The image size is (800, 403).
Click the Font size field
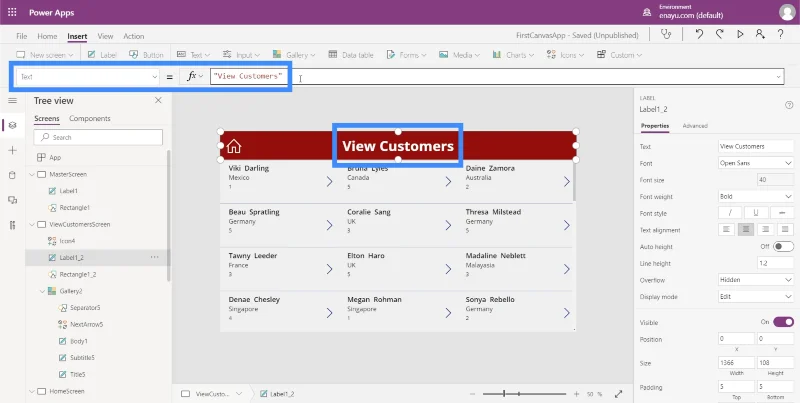click(x=776, y=180)
